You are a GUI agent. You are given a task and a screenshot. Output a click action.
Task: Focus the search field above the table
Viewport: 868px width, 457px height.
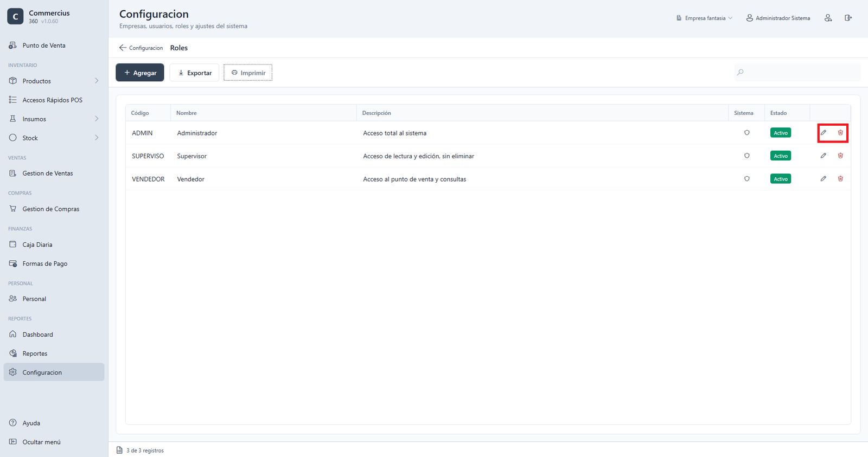(x=797, y=72)
